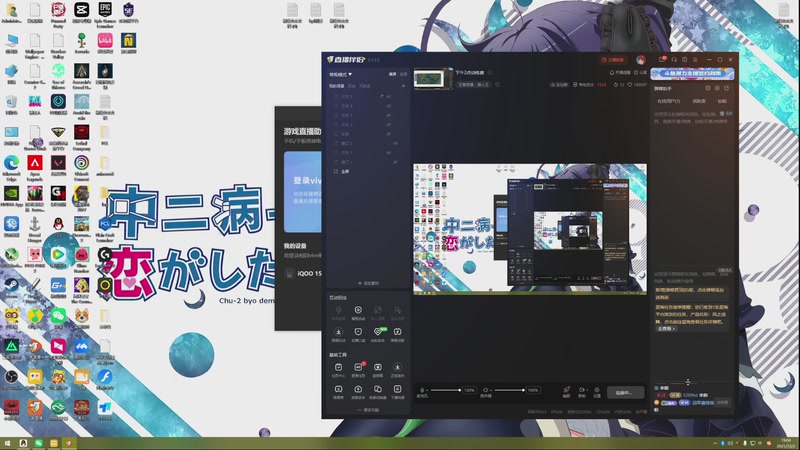Open the tool icon with green NEW badge
This screenshot has height=450, width=800.
tap(378, 332)
